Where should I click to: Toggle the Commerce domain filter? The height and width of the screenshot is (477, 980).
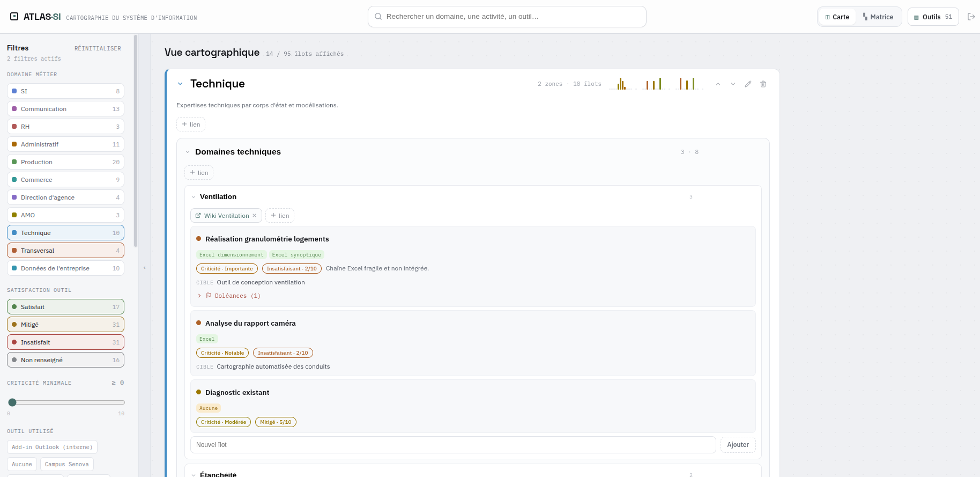(65, 180)
